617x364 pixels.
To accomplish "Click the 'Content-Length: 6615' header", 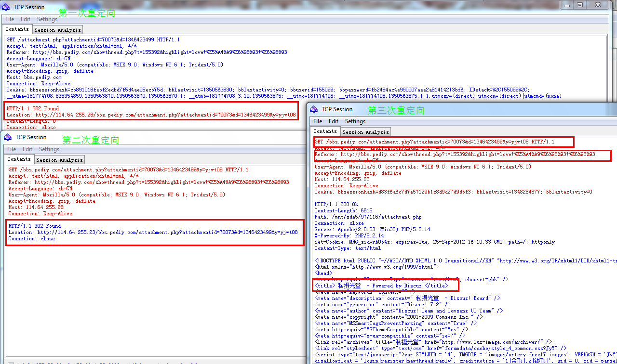I will [x=343, y=211].
